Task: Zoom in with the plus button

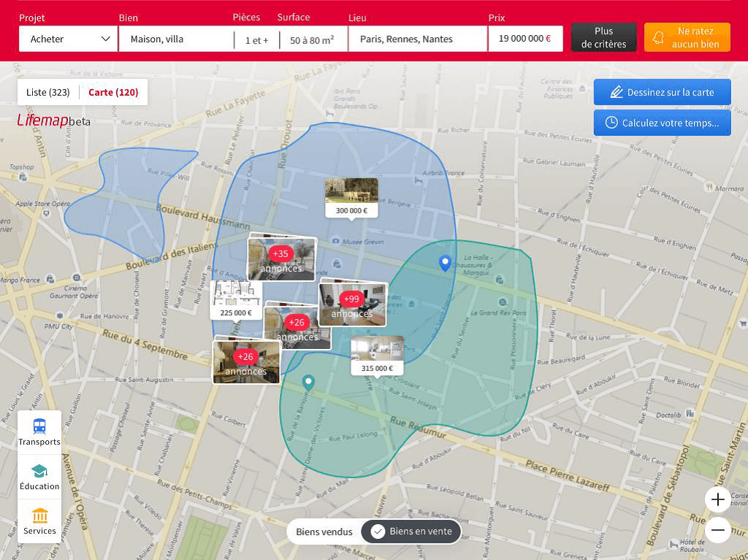Action: click(x=717, y=499)
